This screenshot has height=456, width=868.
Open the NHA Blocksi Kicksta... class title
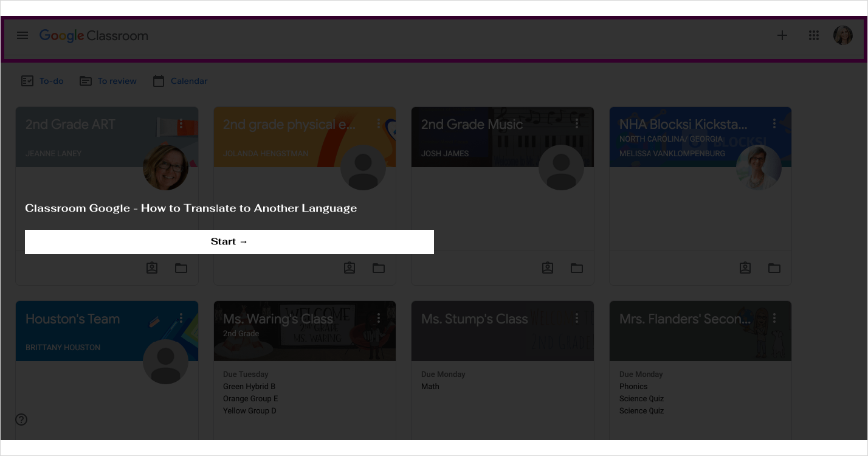[683, 124]
